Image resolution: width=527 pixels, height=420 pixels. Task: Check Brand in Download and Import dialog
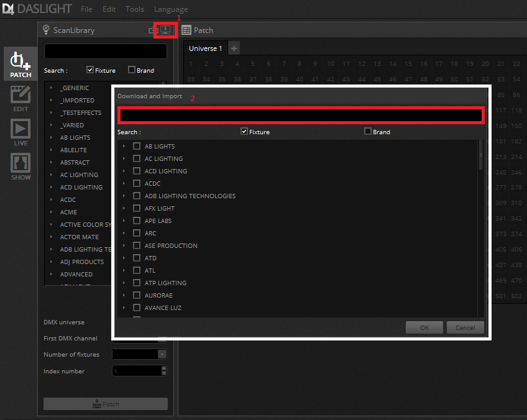[368, 131]
